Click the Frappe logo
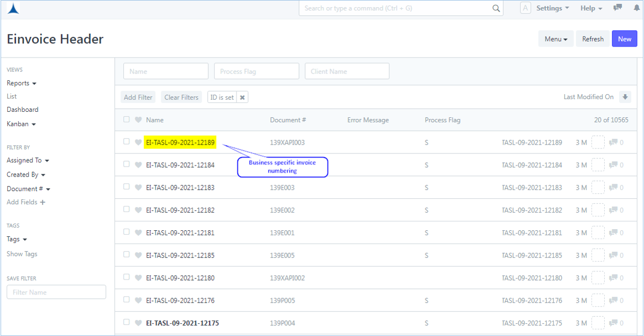The height and width of the screenshot is (336, 644). click(12, 8)
